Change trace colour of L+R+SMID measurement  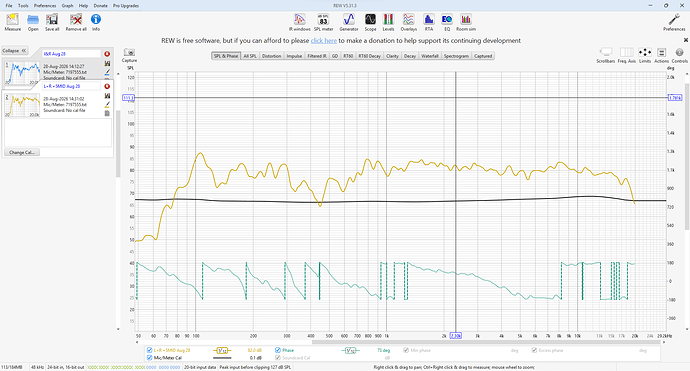(107, 105)
